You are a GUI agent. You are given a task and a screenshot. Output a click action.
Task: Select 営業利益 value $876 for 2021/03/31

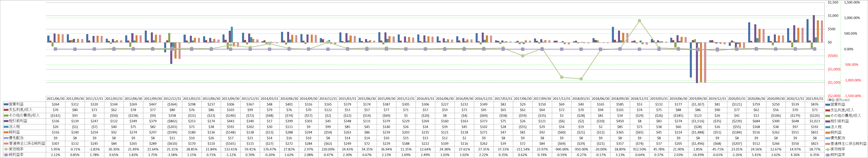pos(814,104)
